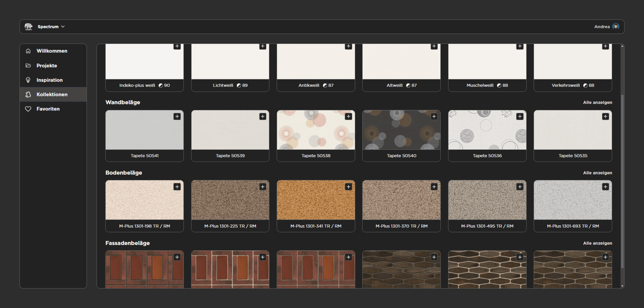Select the Antikweiß color swatch
The width and height of the screenshot is (644, 308).
click(x=316, y=63)
